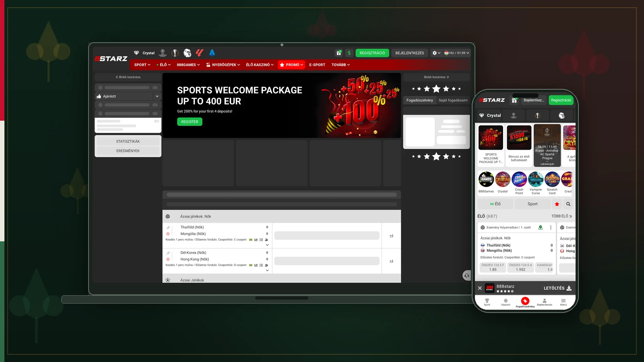Open the red La Liga icon on laptop
The image size is (644, 362).
coord(200,53)
